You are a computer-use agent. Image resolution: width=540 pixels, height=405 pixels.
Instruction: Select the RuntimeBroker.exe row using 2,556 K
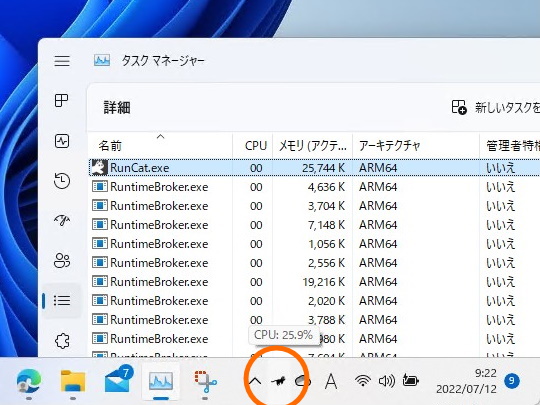(x=314, y=263)
